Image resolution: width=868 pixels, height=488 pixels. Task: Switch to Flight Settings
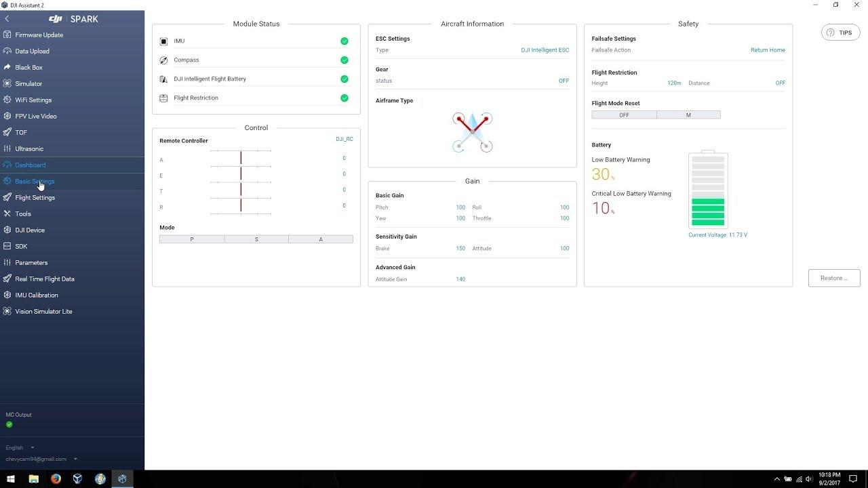tap(35, 197)
